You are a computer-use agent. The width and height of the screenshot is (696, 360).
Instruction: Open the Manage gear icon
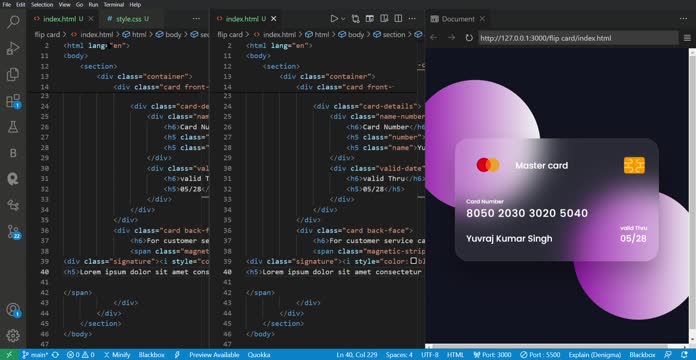point(13,336)
